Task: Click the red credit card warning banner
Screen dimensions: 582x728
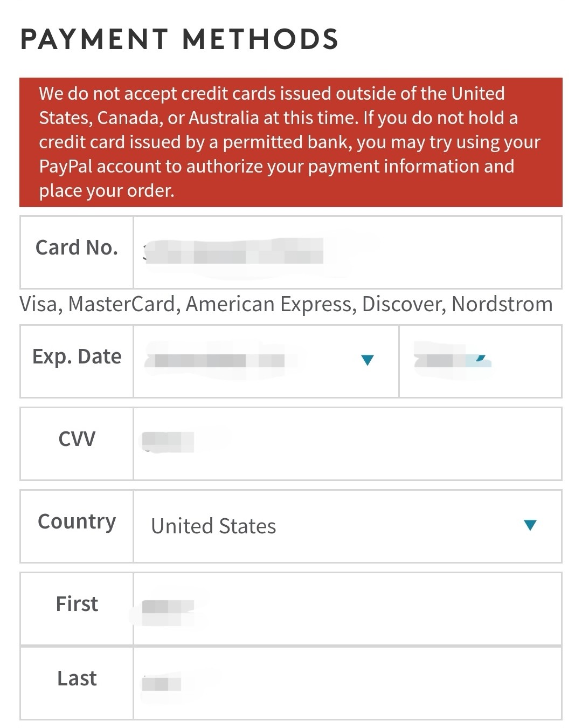Action: pos(291,142)
